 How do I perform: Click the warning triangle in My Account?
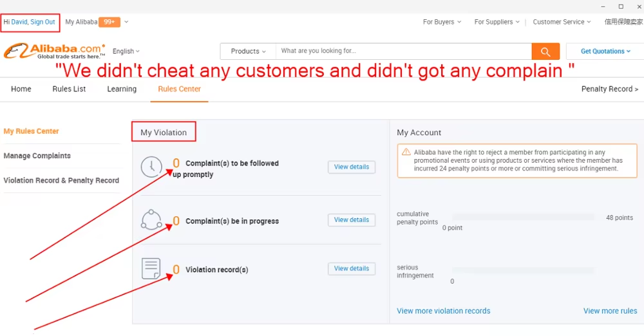pyautogui.click(x=406, y=152)
